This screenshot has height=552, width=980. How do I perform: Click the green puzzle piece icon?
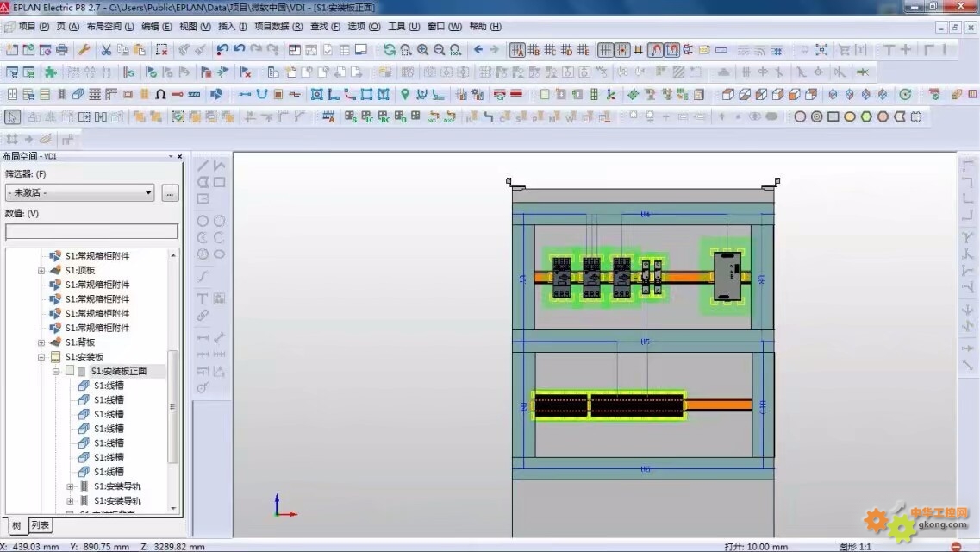click(x=51, y=72)
